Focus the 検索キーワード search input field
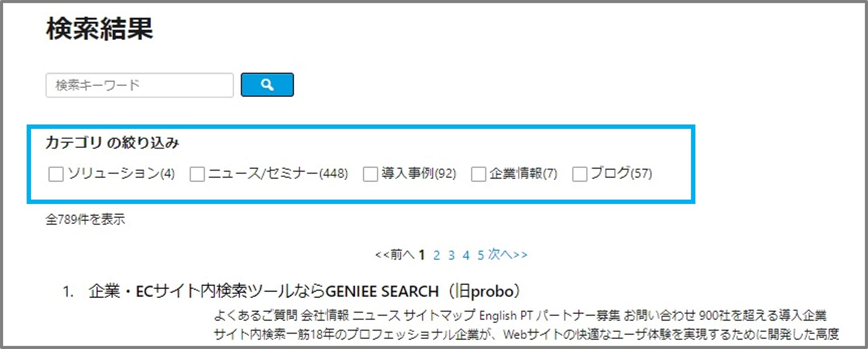868x349 pixels. point(139,85)
